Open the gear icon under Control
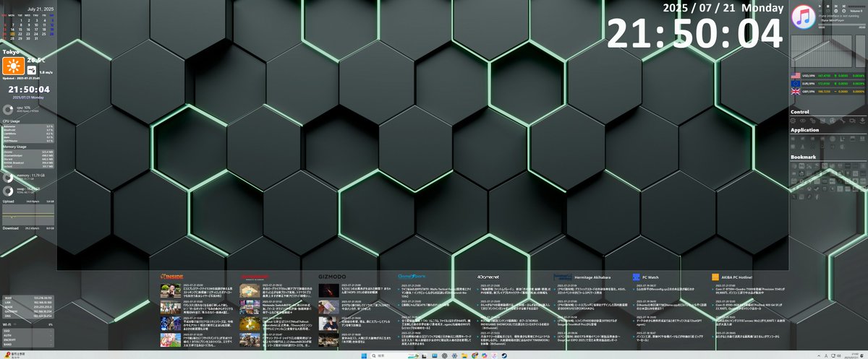The image size is (868, 359). pyautogui.click(x=793, y=121)
